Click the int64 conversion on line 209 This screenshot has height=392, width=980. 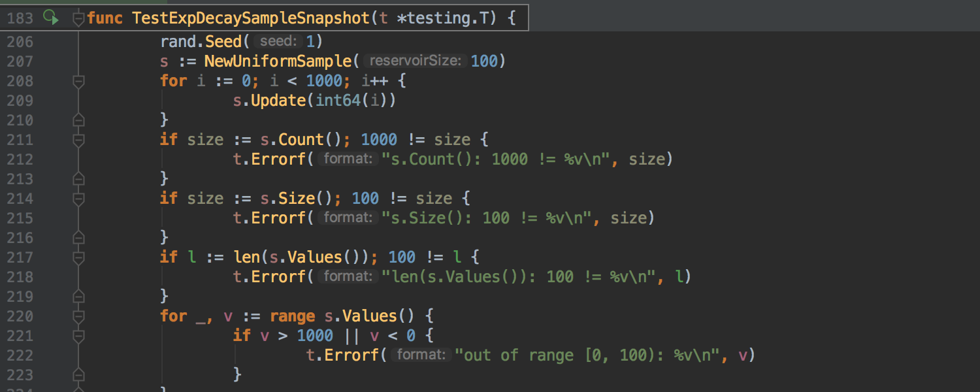pyautogui.click(x=338, y=101)
